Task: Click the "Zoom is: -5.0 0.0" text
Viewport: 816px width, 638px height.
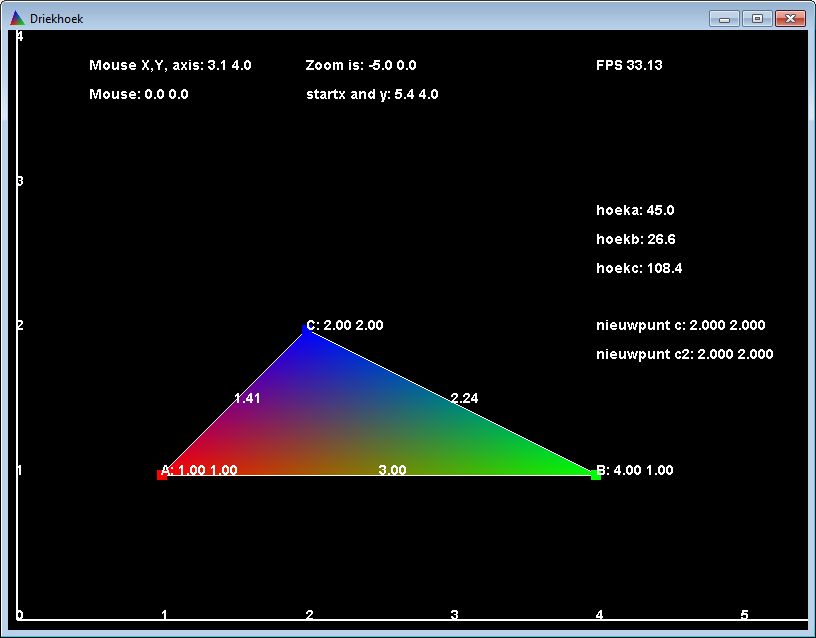Action: click(x=361, y=66)
